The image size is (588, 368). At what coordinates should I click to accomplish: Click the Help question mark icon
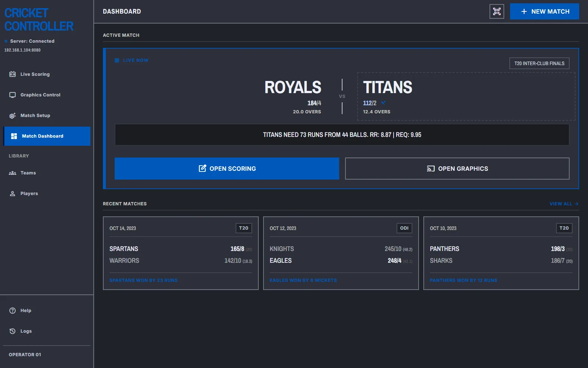[x=12, y=311]
